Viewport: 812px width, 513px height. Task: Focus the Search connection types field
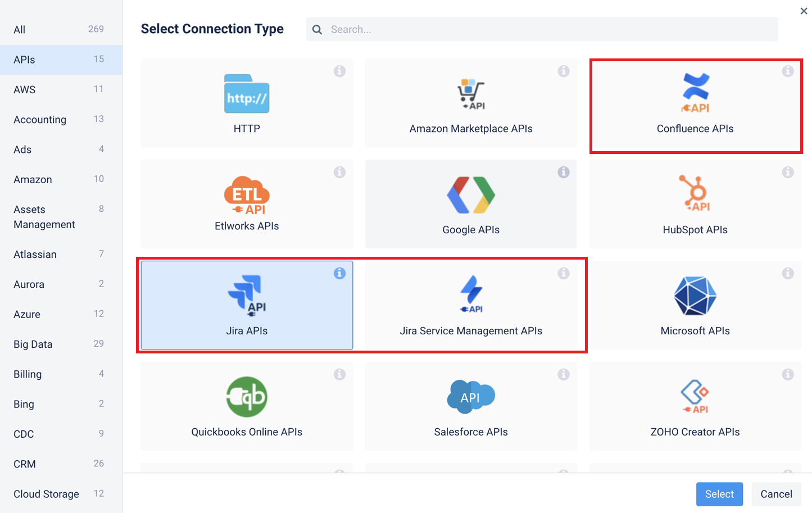pyautogui.click(x=542, y=29)
